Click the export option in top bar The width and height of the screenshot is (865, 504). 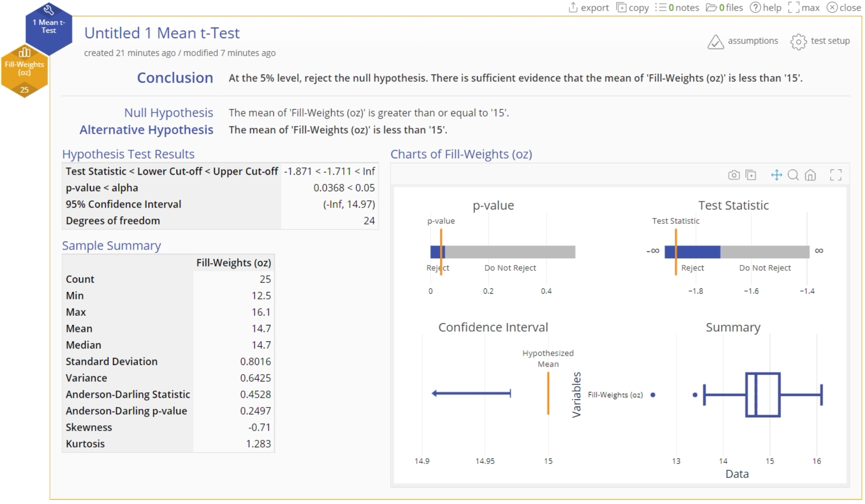pyautogui.click(x=588, y=8)
